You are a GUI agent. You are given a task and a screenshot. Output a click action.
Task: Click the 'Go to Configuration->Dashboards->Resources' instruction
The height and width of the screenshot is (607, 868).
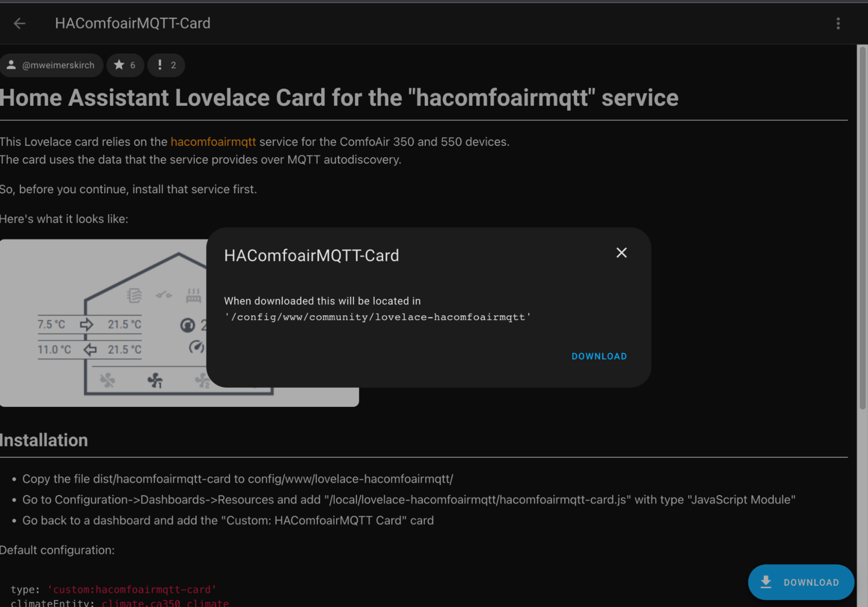coord(409,500)
